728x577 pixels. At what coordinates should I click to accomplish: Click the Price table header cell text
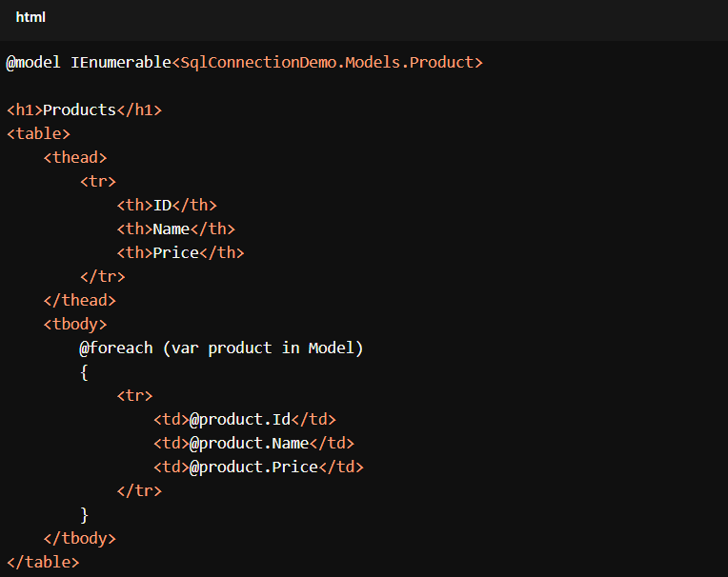pos(176,253)
